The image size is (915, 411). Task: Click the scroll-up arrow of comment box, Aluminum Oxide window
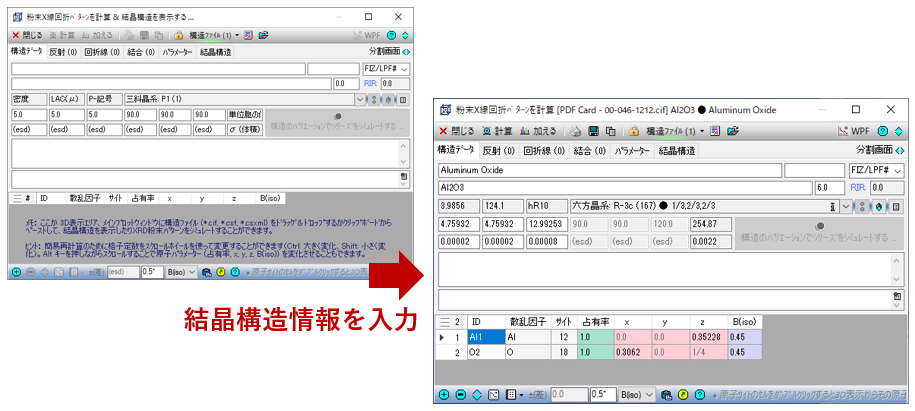click(x=897, y=260)
